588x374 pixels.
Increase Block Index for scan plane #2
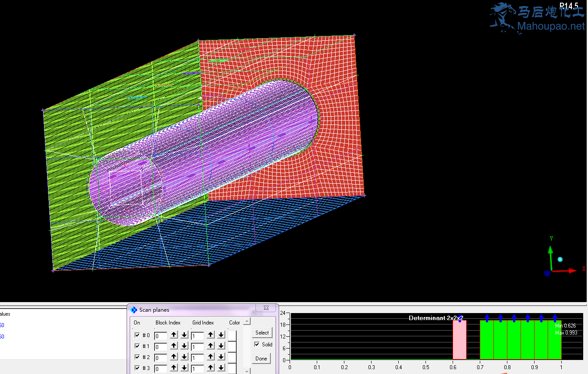[x=174, y=357]
